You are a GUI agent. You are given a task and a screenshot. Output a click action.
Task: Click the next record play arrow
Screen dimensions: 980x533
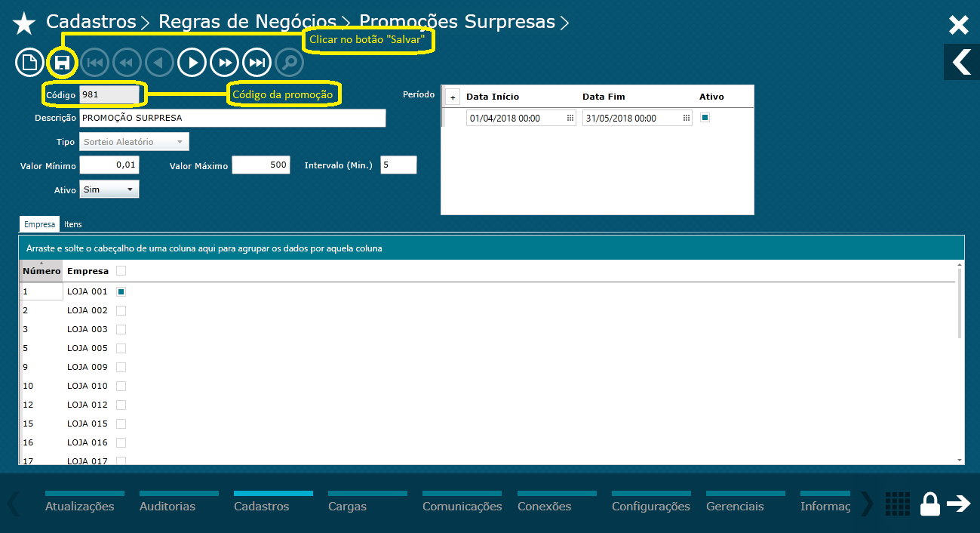[192, 62]
